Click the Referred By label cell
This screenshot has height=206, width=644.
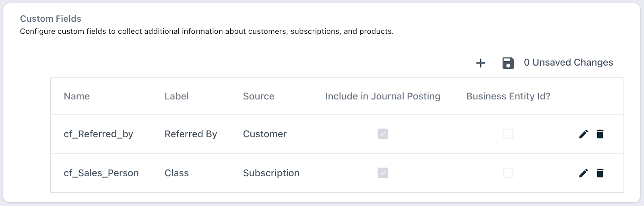190,134
